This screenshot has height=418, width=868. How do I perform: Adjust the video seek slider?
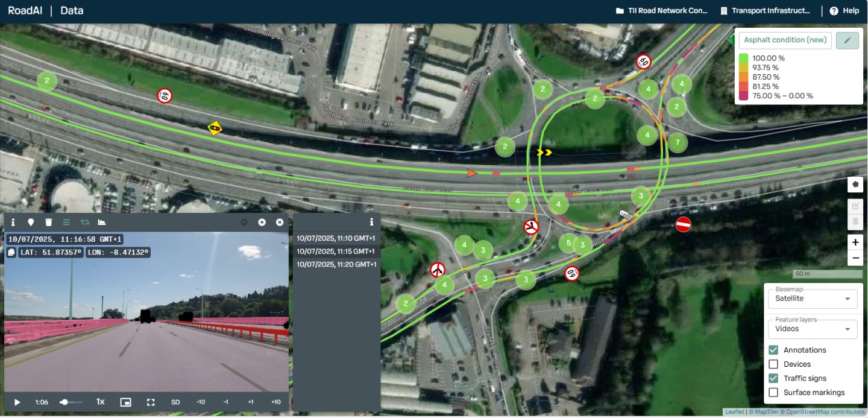(71, 402)
